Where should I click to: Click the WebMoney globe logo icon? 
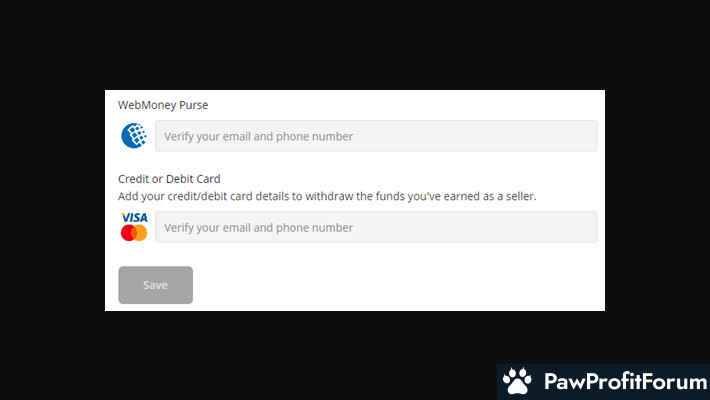pos(134,135)
